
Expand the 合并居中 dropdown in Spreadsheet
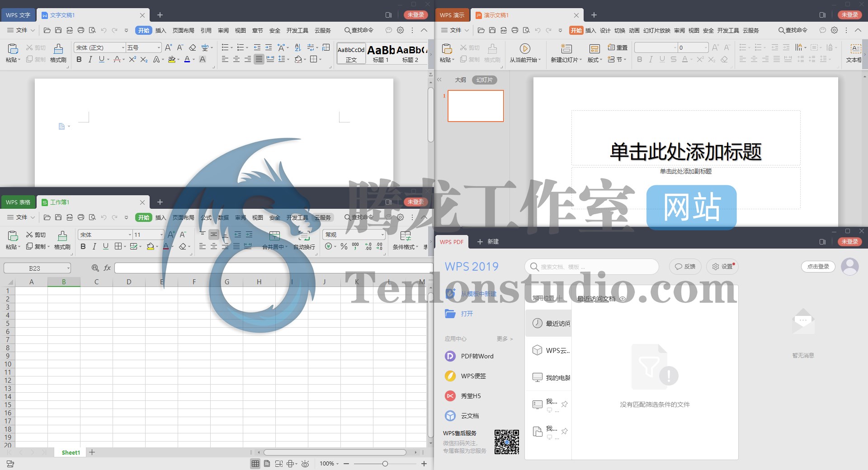(x=287, y=247)
